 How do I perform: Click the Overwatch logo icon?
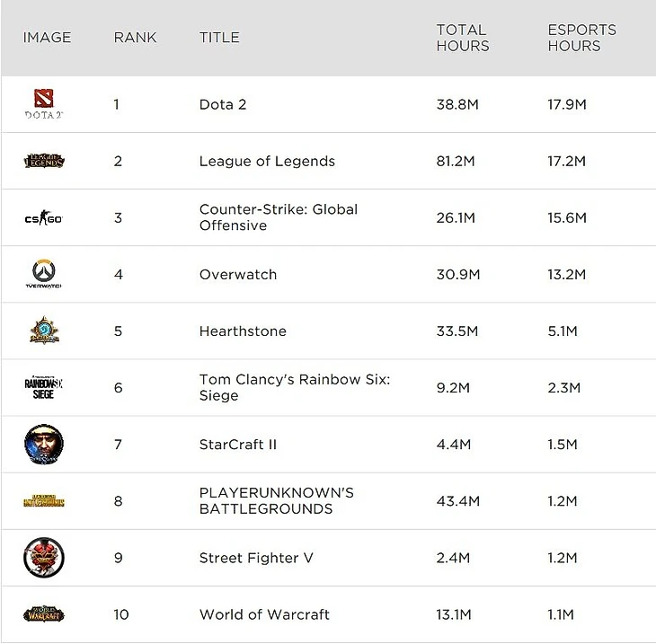click(x=43, y=274)
